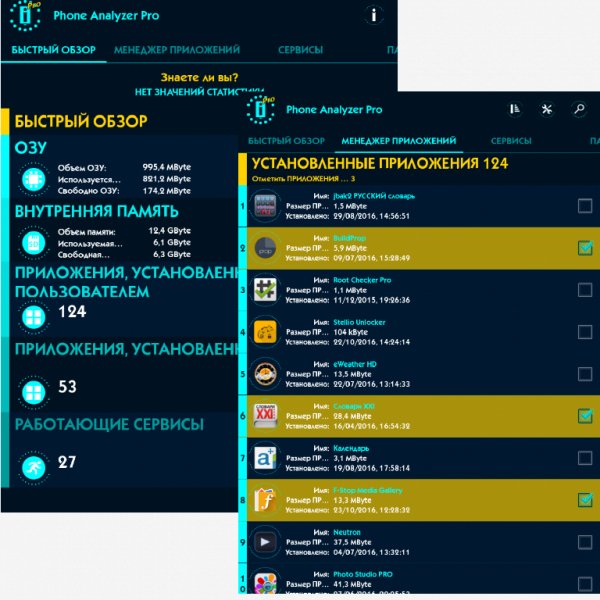Open the ВНУТРЕННЯЯ ПАМЯТЬ section header
This screenshot has width=600, height=600.
(96, 211)
